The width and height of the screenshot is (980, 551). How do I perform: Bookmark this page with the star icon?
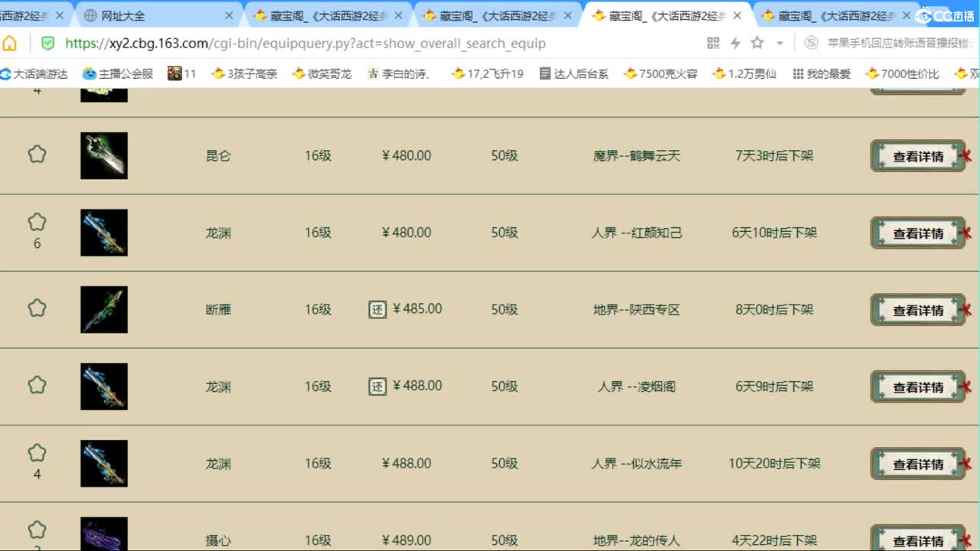click(x=757, y=43)
